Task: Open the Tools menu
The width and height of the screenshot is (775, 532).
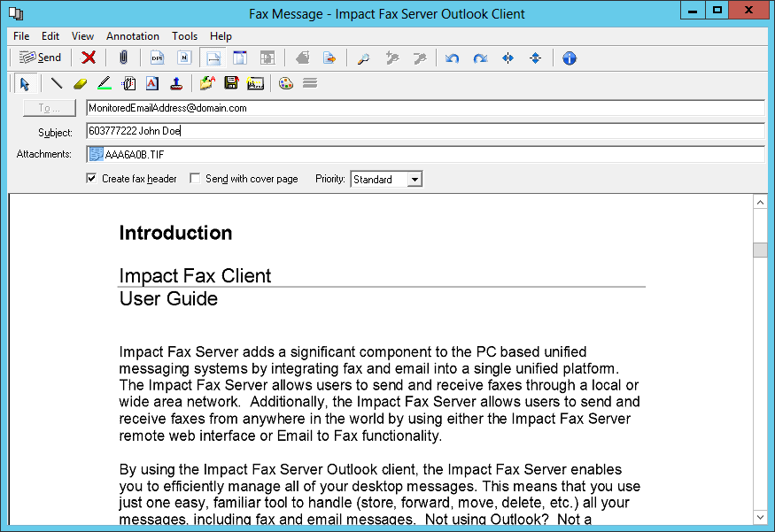Action: pyautogui.click(x=184, y=36)
